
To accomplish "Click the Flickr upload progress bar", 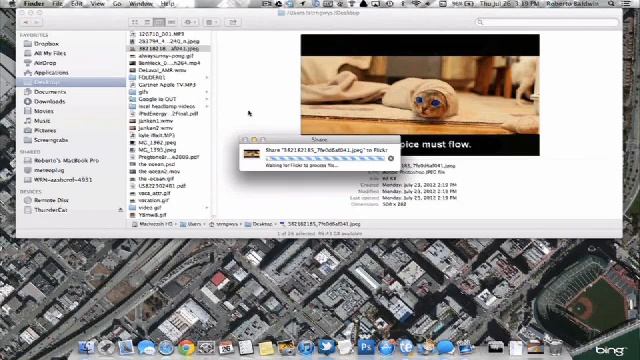I will point(325,158).
